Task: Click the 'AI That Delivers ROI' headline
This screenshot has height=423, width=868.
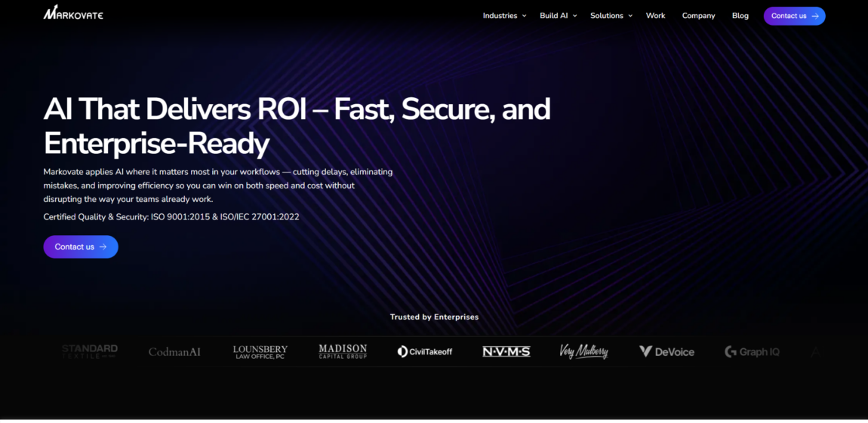Action: 297,127
